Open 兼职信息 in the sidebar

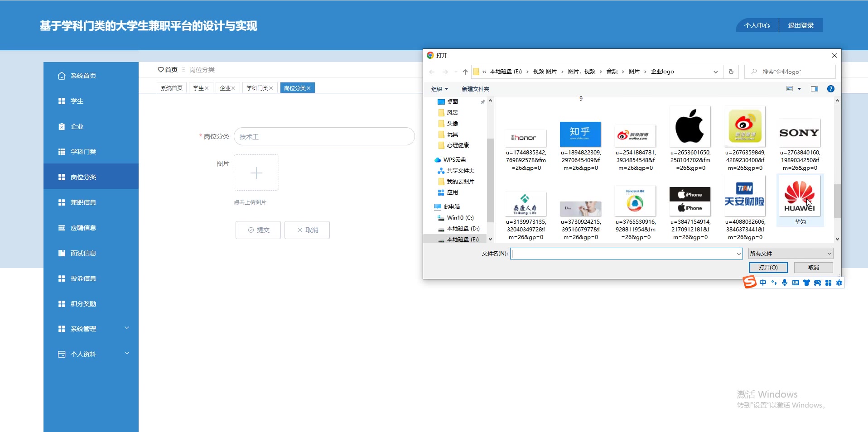click(91, 202)
